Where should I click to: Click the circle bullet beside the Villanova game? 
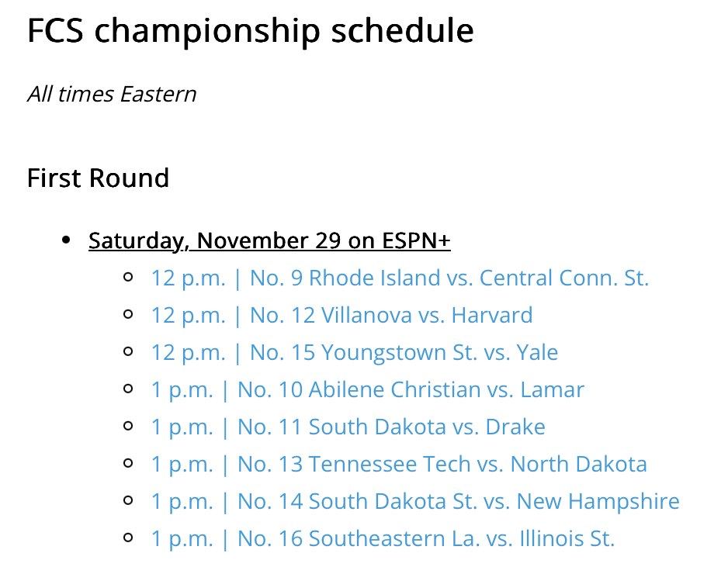point(129,314)
